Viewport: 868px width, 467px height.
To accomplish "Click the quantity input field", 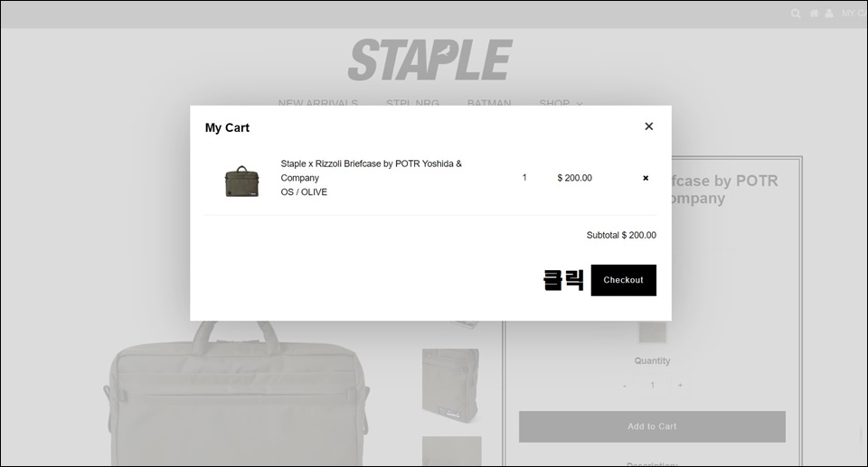I will (652, 385).
